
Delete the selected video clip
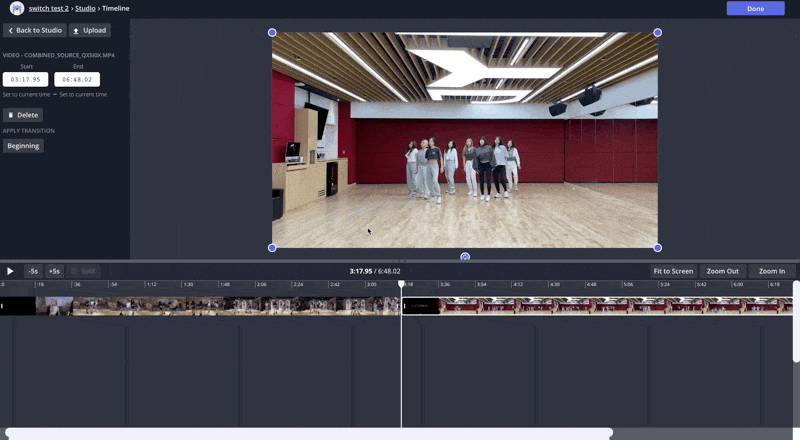[23, 115]
